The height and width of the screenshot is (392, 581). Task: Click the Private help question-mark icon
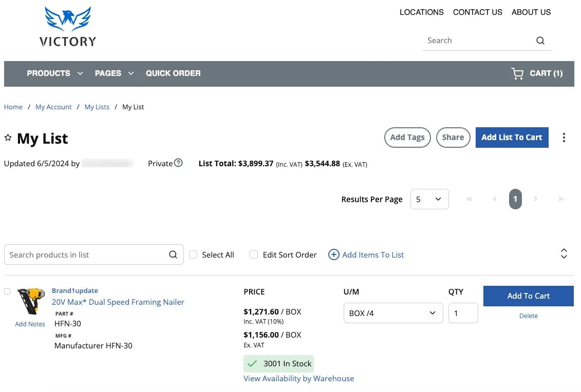pos(178,163)
